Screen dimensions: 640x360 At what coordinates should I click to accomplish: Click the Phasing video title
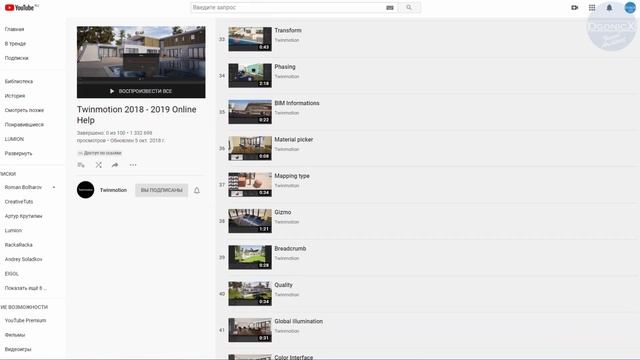[x=285, y=67]
